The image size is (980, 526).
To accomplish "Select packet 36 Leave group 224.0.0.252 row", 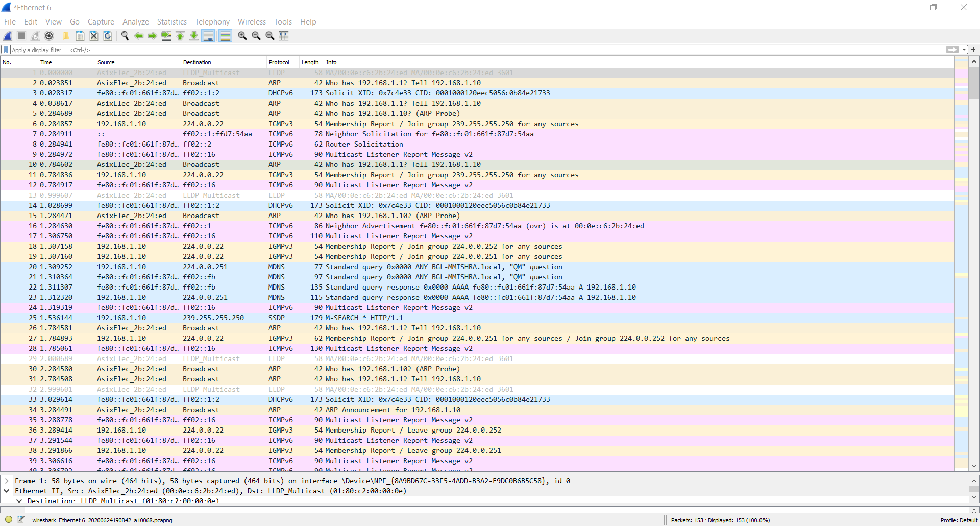I will tap(477, 430).
